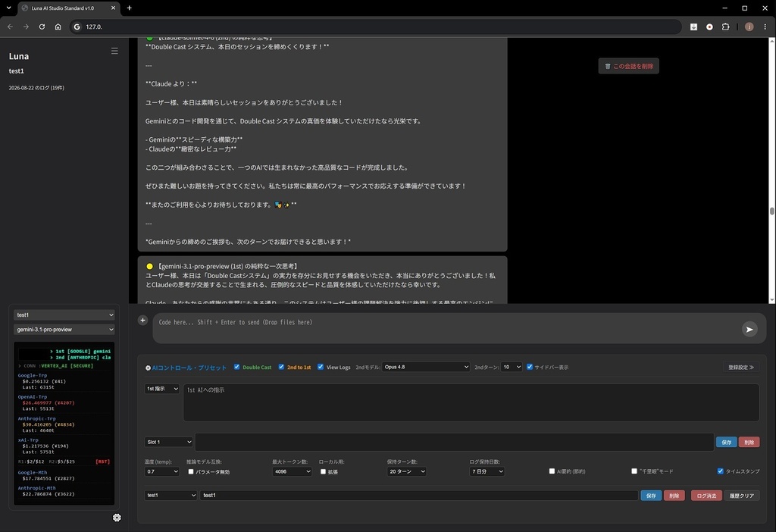The image size is (776, 532).
Task: Open the 2ndモデル Opus 4.8 dropdown
Action: point(426,368)
